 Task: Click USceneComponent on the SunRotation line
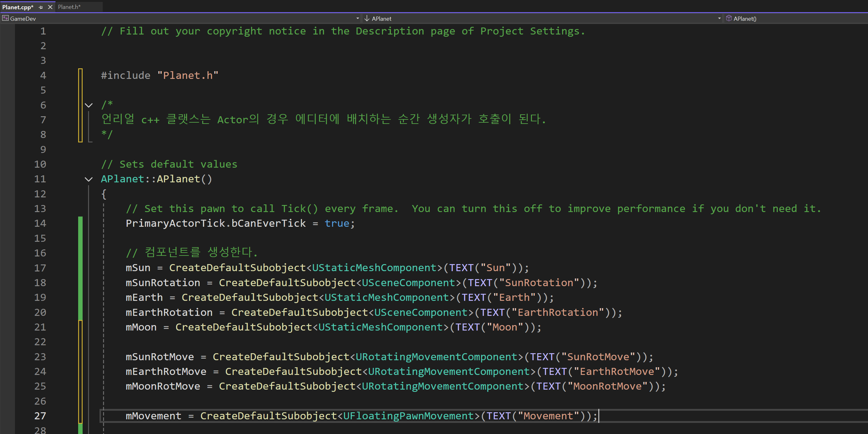click(x=408, y=283)
